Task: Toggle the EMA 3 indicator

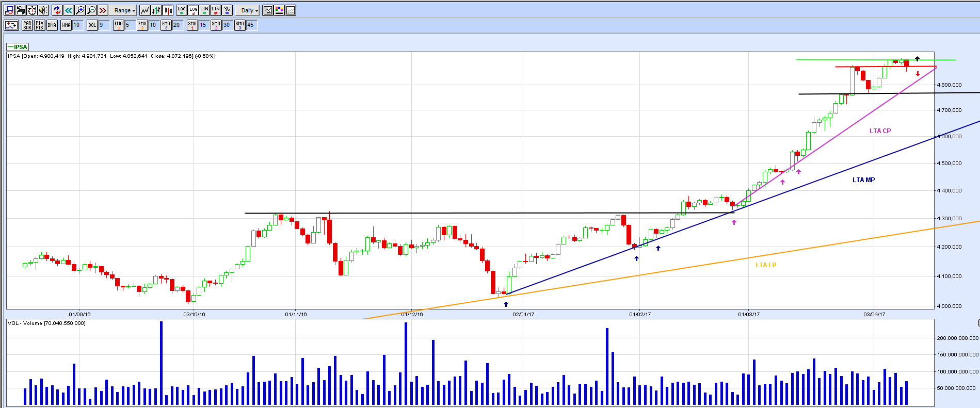Action: (166, 25)
